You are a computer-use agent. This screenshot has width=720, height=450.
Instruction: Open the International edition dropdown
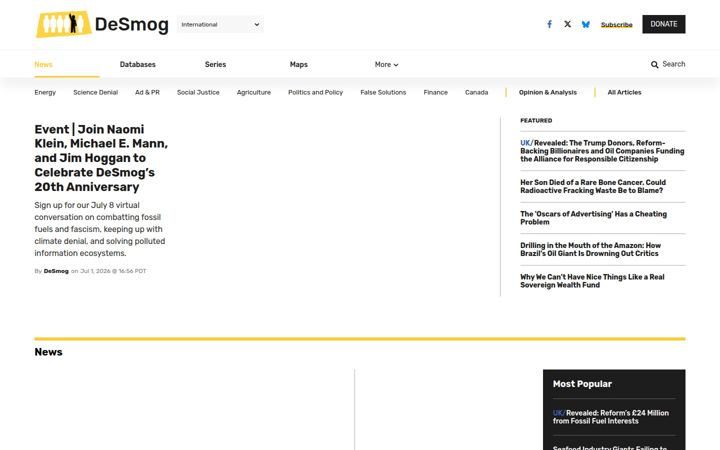(220, 24)
